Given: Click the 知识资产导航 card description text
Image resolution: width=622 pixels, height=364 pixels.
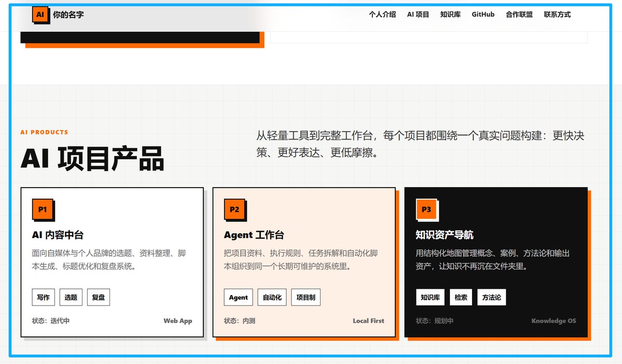Looking at the screenshot, I should tap(493, 260).
